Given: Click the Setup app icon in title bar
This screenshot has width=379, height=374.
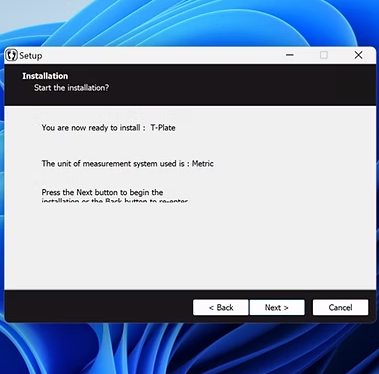Looking at the screenshot, I should click(x=12, y=55).
